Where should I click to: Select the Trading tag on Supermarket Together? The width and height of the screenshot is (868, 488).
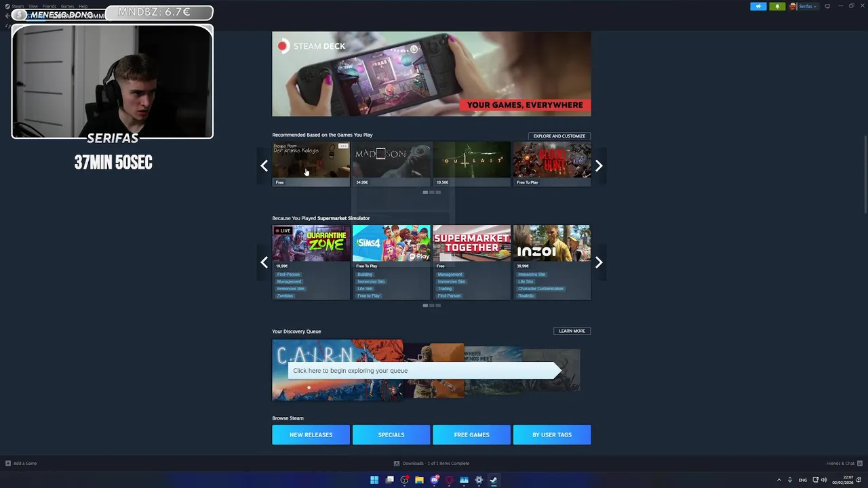coord(445,289)
